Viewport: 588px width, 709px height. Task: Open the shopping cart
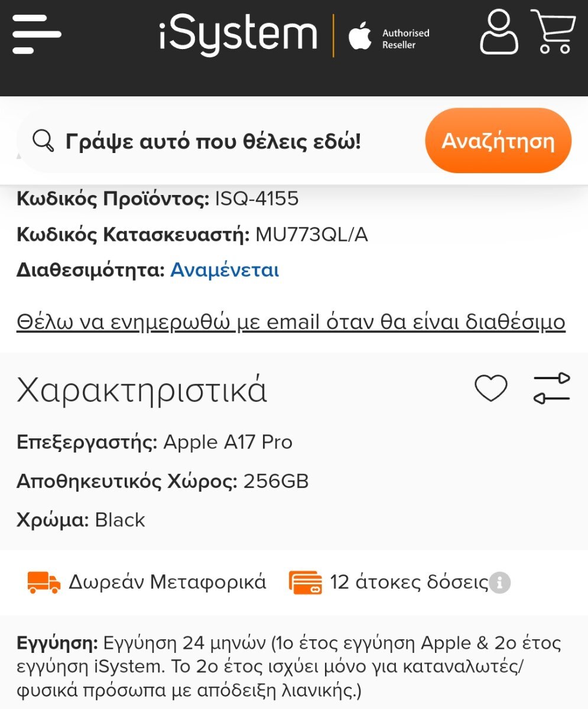[553, 32]
